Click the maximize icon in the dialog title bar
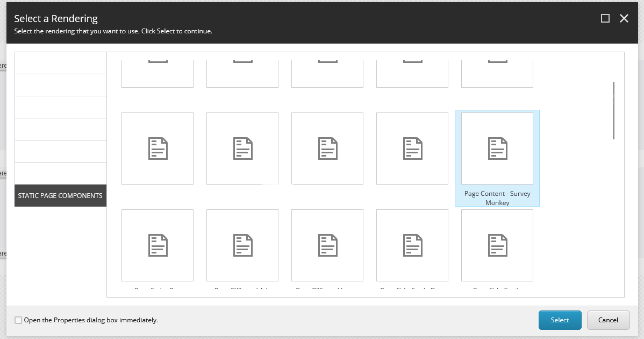This screenshot has height=339, width=644. (x=604, y=18)
